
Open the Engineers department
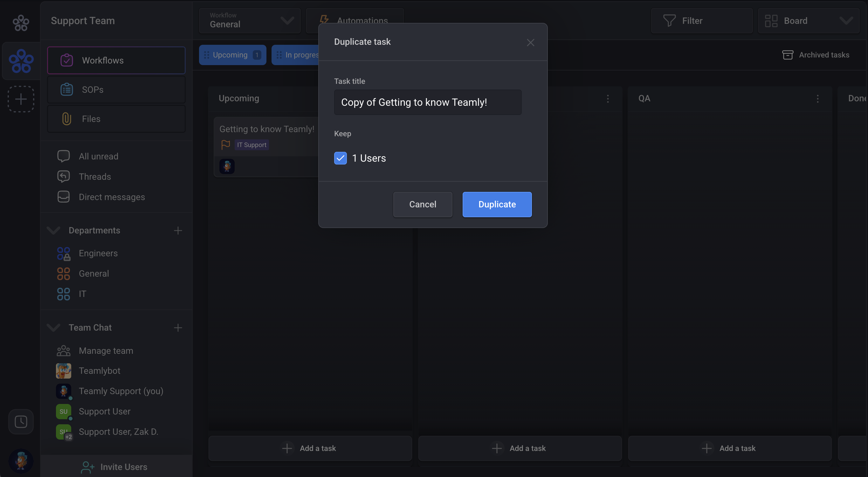98,253
